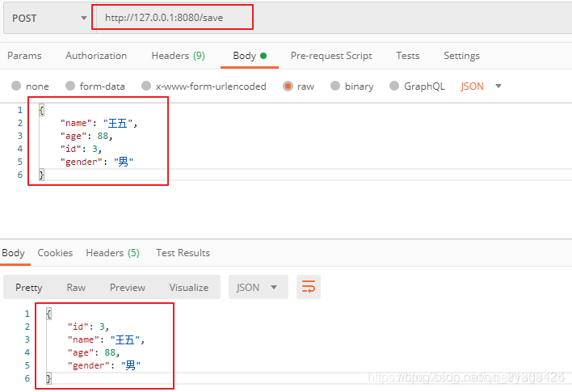Open the Pre-request Script tab
The height and width of the screenshot is (392, 572).
[331, 56]
